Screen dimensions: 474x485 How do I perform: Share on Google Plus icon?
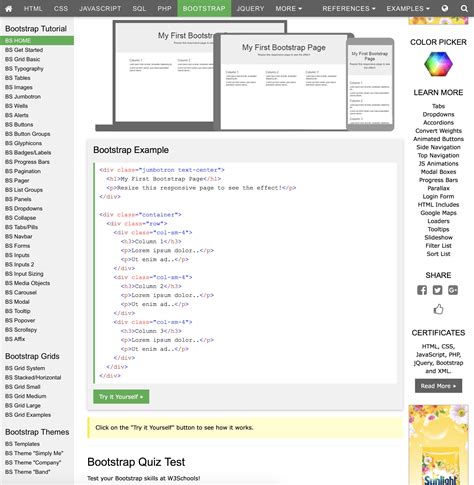click(453, 290)
